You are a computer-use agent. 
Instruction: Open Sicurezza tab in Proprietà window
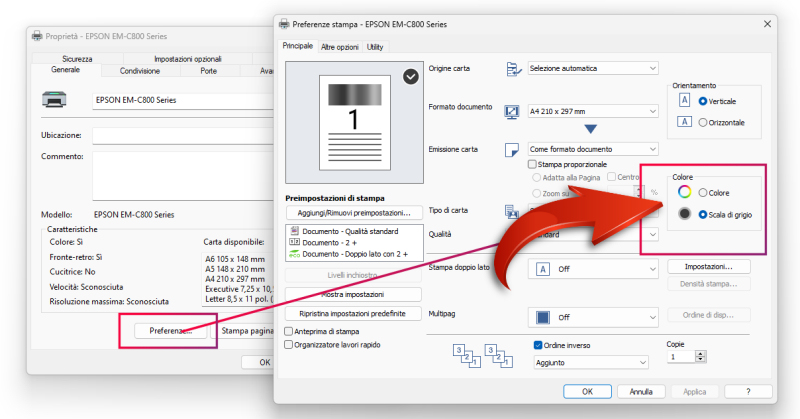[x=77, y=59]
